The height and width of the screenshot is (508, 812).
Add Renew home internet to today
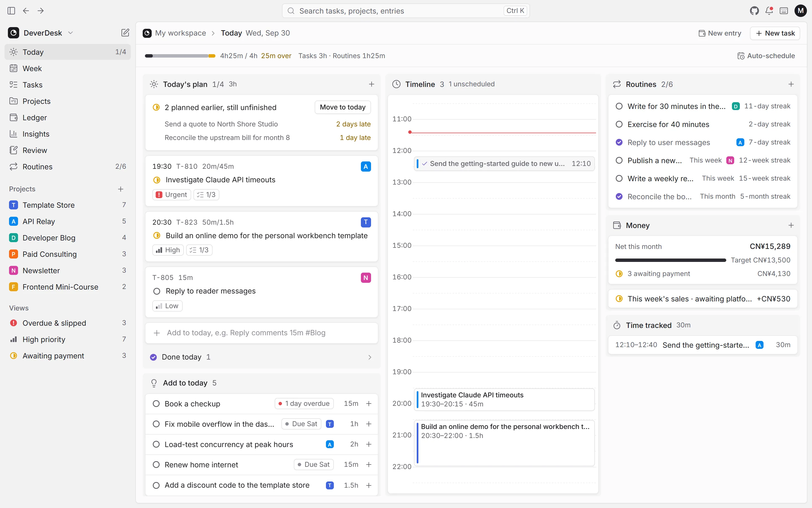click(x=369, y=464)
